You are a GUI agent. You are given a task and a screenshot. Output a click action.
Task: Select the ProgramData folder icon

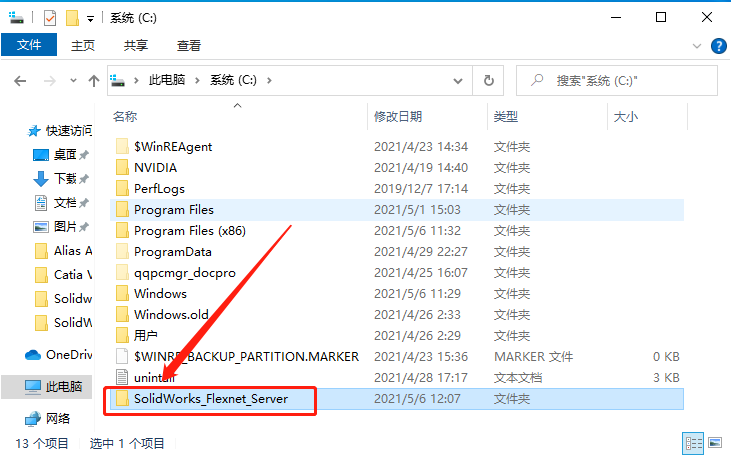pos(122,251)
